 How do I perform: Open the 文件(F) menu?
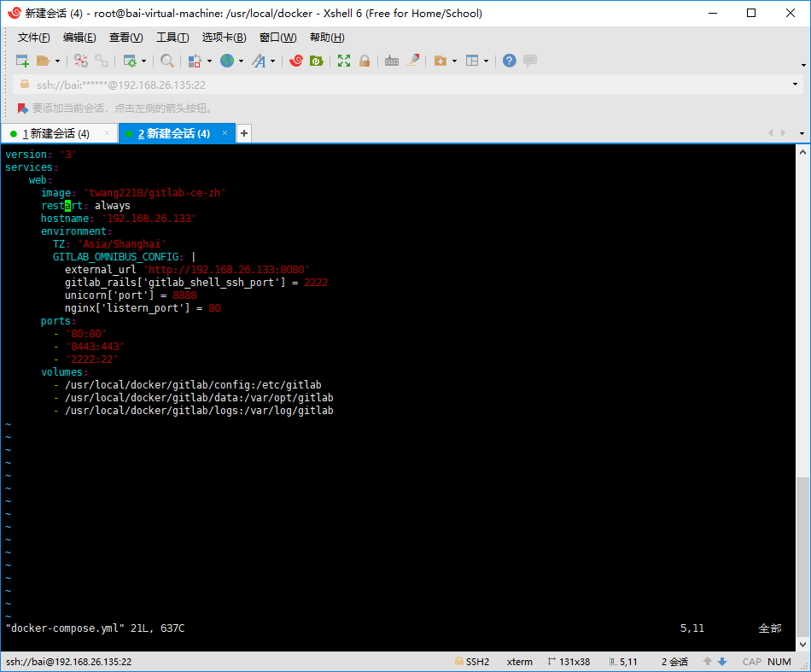click(33, 38)
